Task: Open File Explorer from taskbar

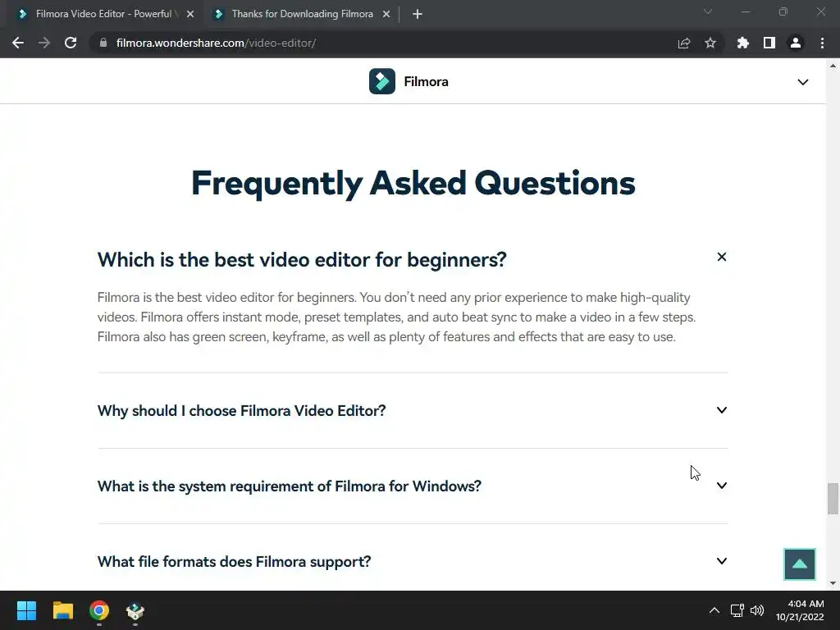Action: (x=62, y=610)
